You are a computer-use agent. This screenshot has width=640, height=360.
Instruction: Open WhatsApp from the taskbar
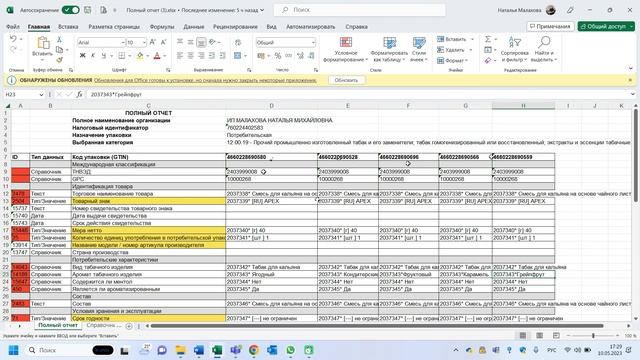point(290,350)
